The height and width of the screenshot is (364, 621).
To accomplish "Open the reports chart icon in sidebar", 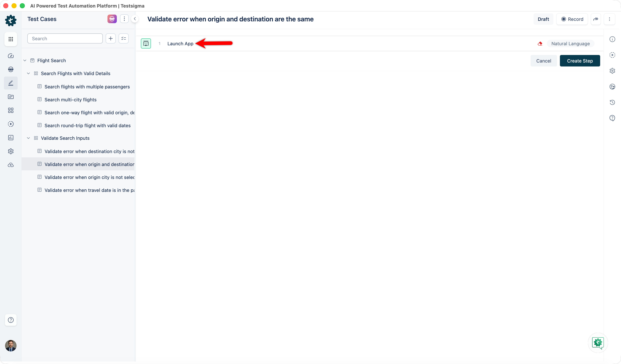I will click(x=11, y=137).
